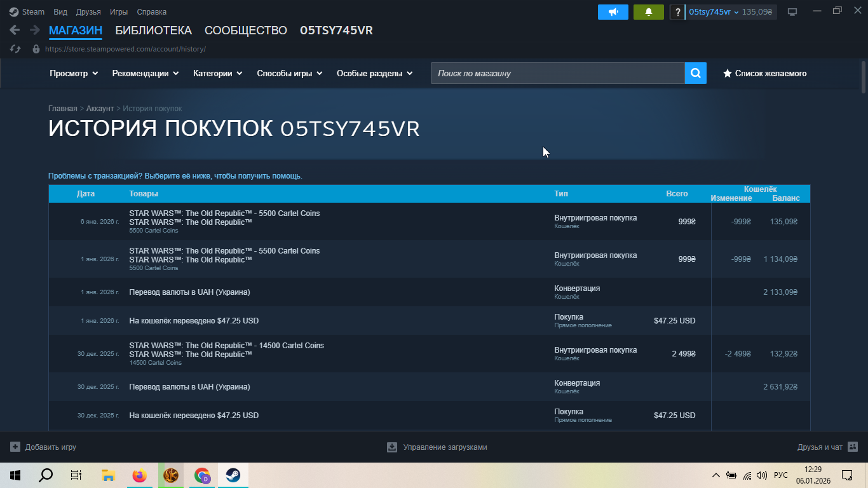
Task: Open Управление загрузками downloads manager
Action: [437, 447]
